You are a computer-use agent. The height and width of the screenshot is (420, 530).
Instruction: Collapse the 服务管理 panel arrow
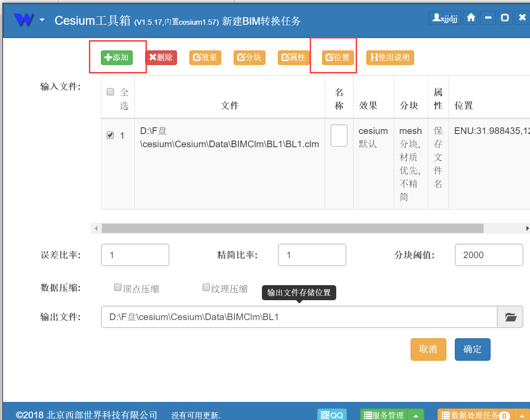415,415
